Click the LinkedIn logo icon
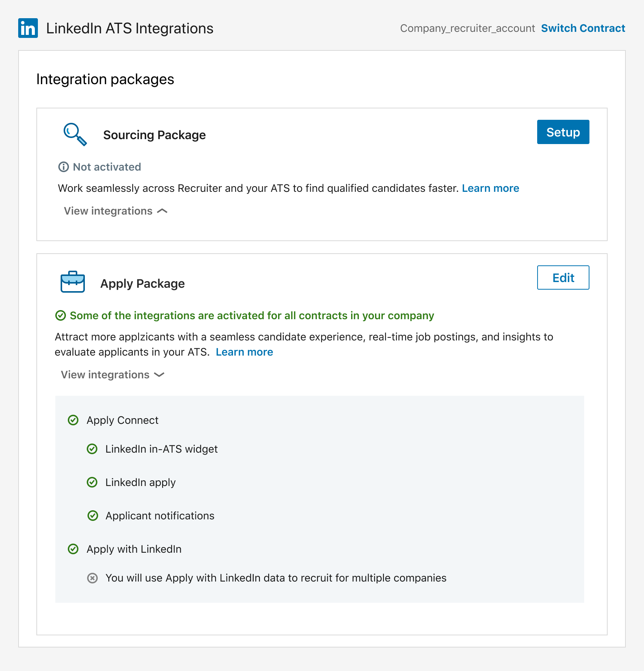Screen dimensions: 644x671 (x=28, y=28)
